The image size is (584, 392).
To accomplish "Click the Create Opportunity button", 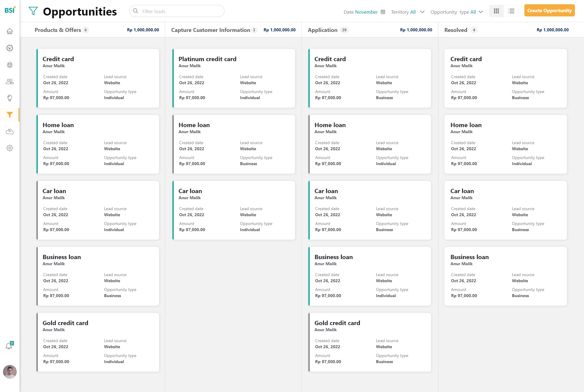I will (x=549, y=11).
